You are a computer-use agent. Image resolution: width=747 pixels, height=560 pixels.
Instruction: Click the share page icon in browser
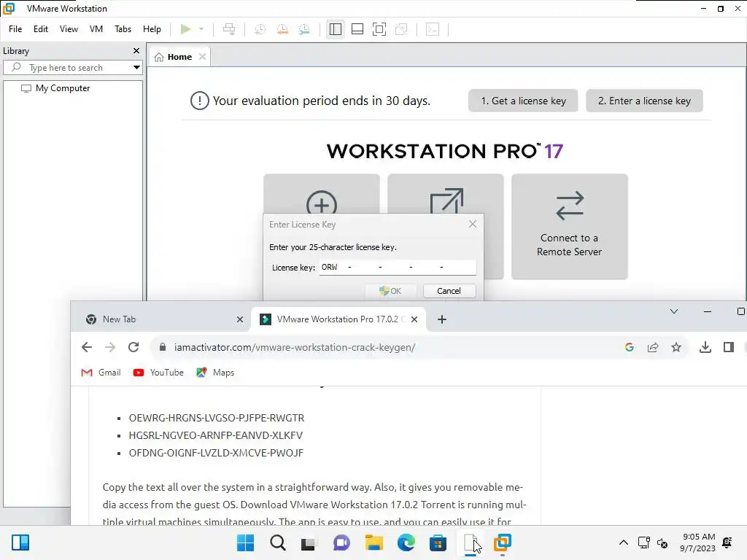[653, 347]
